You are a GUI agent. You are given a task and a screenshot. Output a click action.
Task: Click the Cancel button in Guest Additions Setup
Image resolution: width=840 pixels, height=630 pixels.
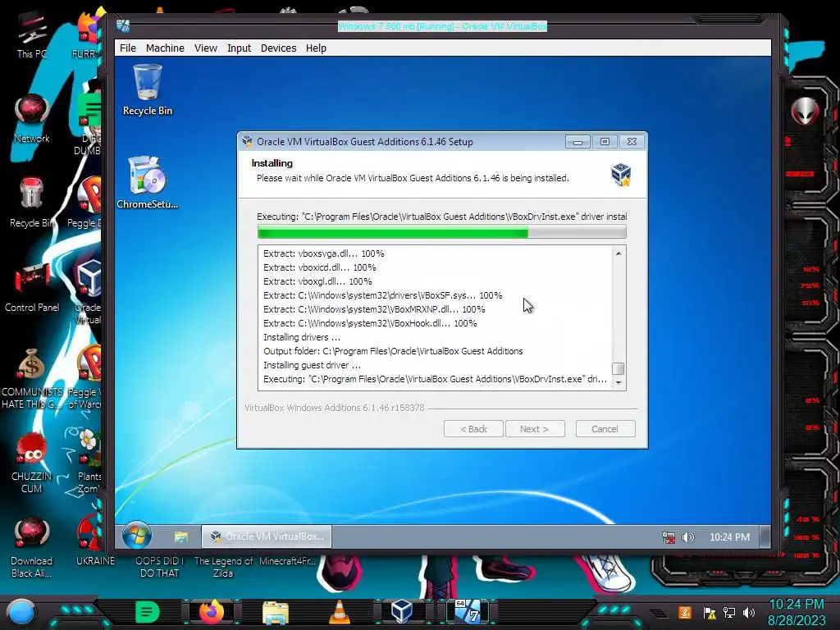pyautogui.click(x=605, y=428)
